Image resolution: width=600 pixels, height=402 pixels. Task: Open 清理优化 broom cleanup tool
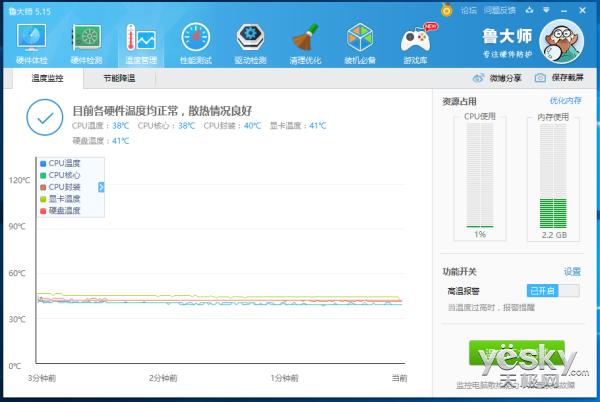point(305,44)
